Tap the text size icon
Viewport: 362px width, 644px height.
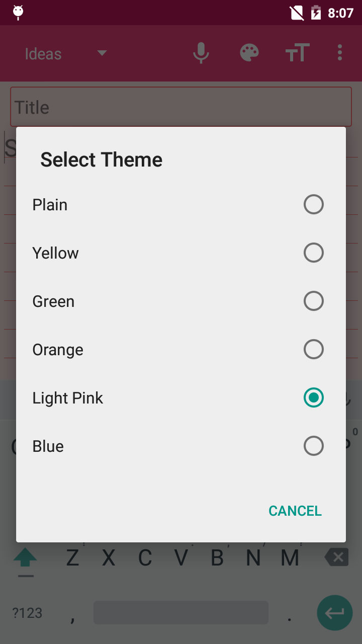pos(297,53)
